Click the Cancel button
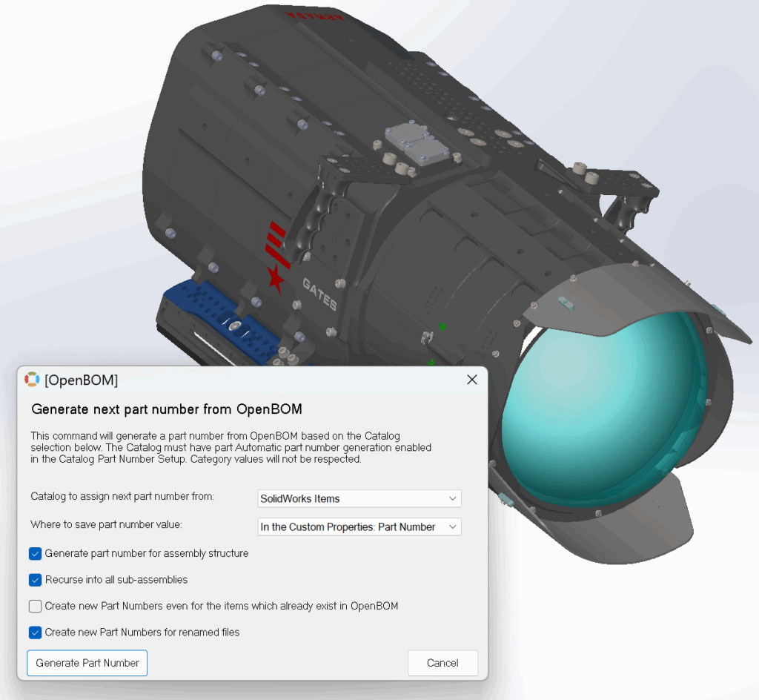Viewport: 759px width, 700px height. [443, 663]
